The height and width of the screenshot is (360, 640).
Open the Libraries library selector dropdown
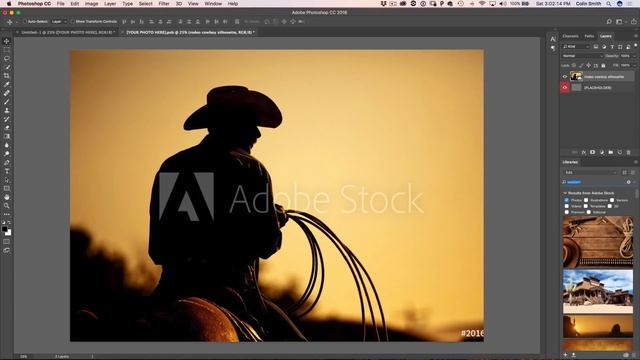click(590, 173)
